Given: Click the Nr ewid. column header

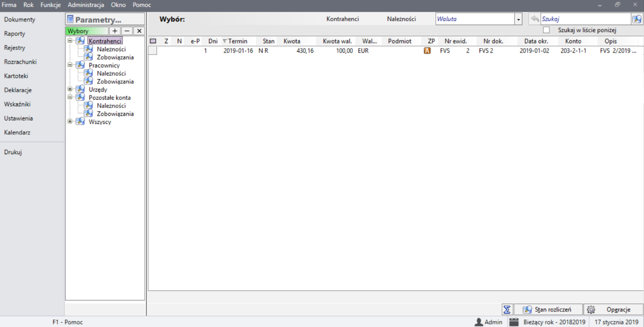Looking at the screenshot, I should (456, 41).
